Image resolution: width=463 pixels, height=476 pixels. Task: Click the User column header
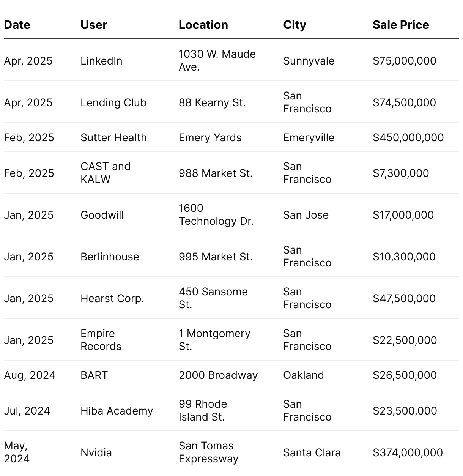[94, 25]
